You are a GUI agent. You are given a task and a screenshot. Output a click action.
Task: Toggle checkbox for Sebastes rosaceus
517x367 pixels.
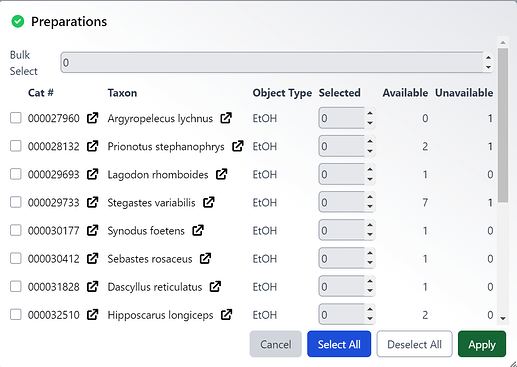click(16, 258)
